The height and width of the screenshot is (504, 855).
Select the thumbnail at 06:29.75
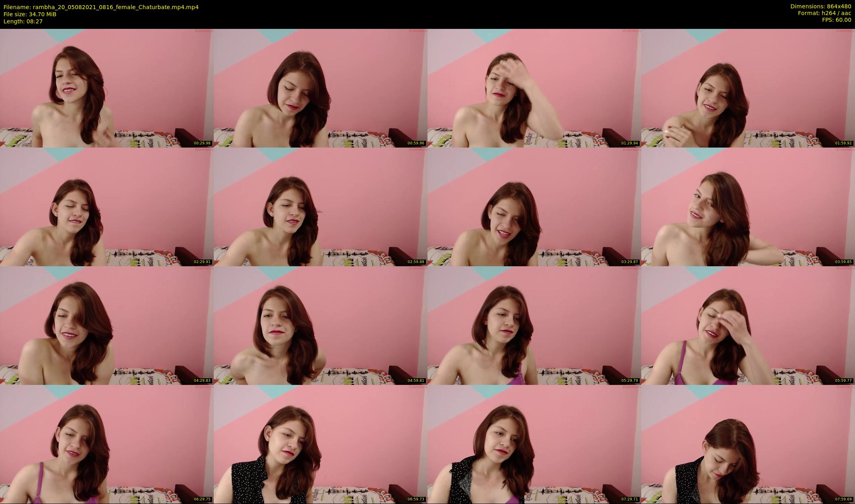[x=107, y=444]
